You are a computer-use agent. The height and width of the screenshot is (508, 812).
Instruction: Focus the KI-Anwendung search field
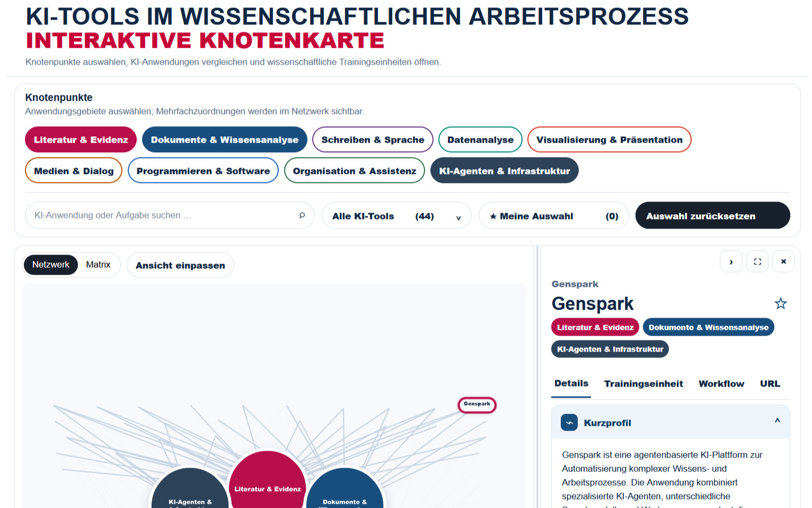(x=170, y=215)
